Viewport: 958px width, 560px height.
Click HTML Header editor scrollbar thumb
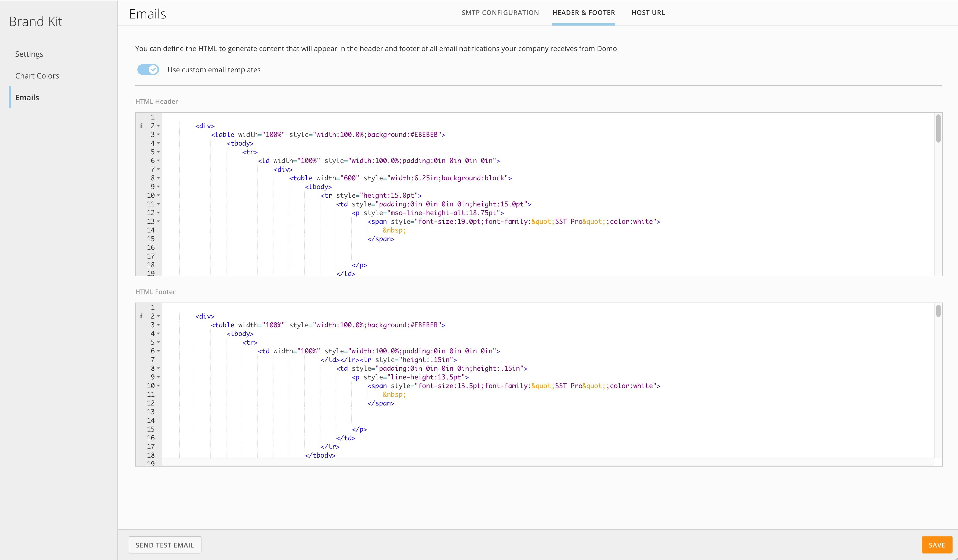(938, 128)
